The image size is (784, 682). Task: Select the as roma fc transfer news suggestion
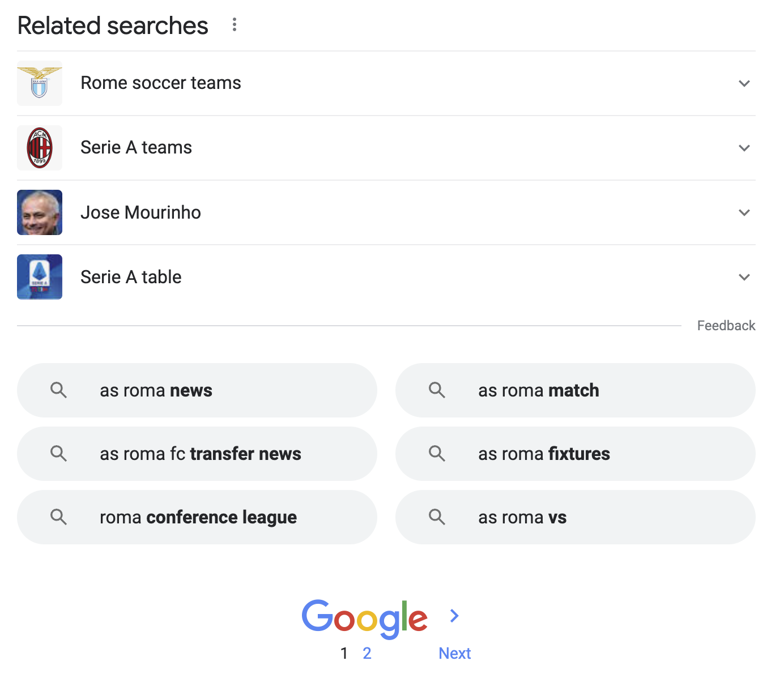click(x=197, y=454)
